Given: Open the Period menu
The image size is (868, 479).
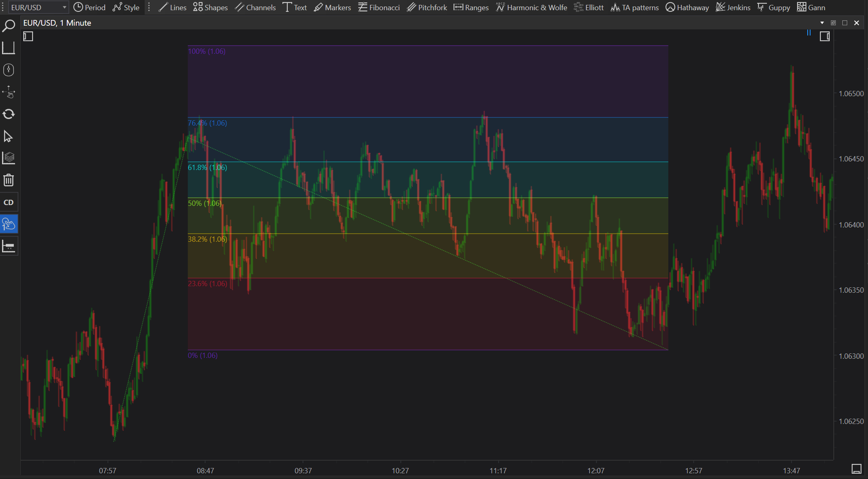Looking at the screenshot, I should point(90,7).
